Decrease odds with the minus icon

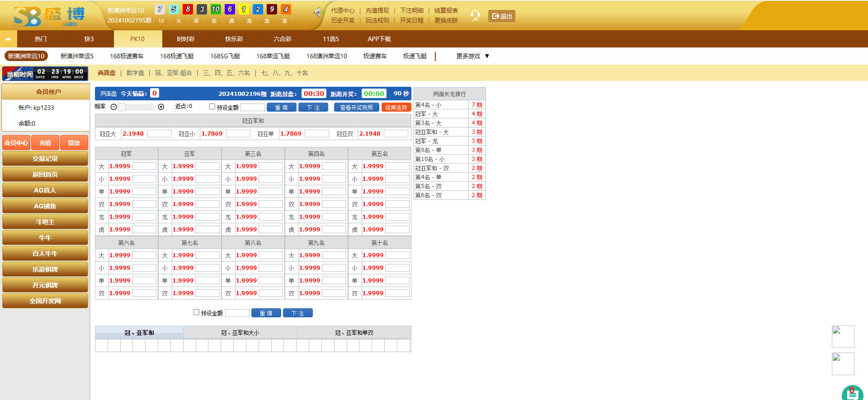[114, 107]
